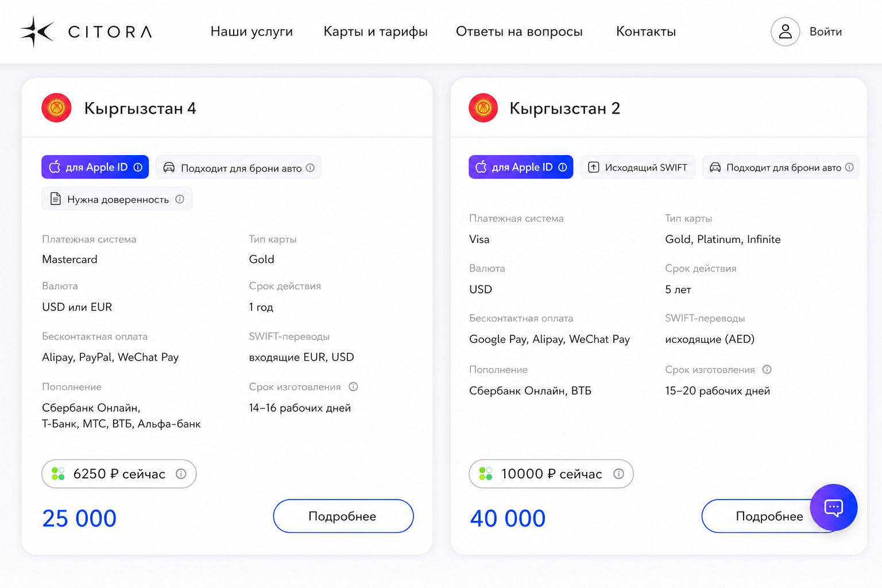Click car icon in Кыргызстан 2 card
Screen dimensions: 882x588
tap(715, 167)
